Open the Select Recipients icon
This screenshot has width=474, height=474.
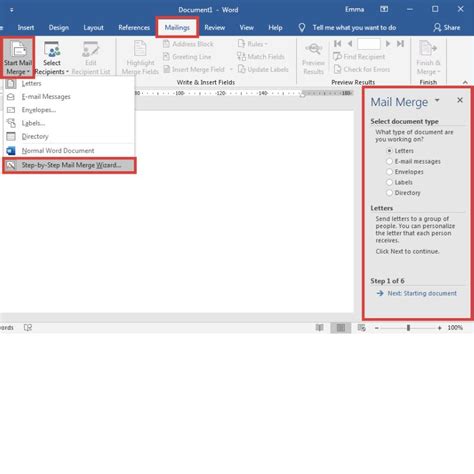[x=52, y=49]
